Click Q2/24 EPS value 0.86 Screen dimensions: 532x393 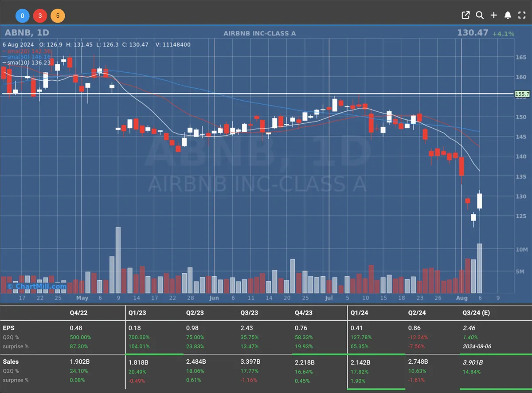tap(414, 329)
